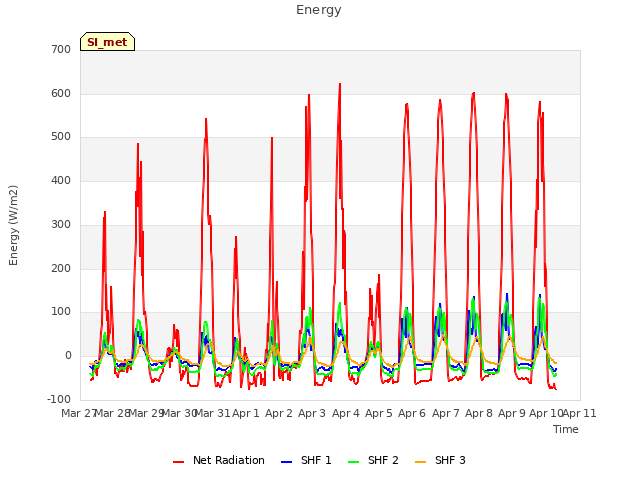Click the 500 y-axis tick label
Screen dimensions: 640x480
click(x=61, y=137)
